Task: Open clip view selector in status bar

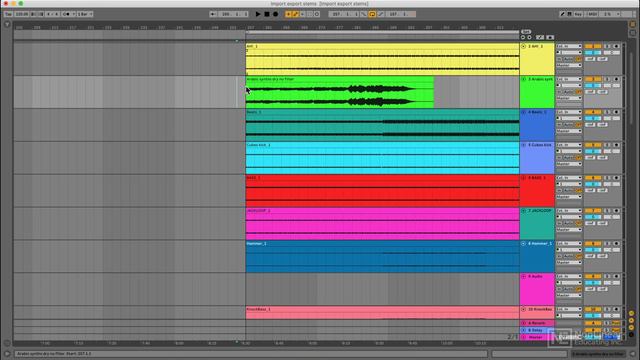Action: [x=599, y=354]
